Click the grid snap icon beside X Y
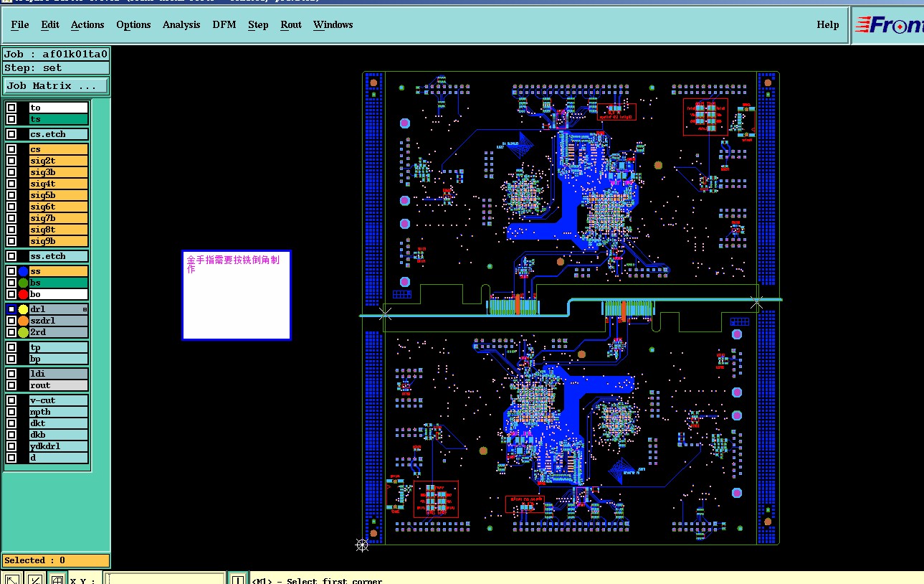Viewport: 924px width, 584px height. pos(57,578)
